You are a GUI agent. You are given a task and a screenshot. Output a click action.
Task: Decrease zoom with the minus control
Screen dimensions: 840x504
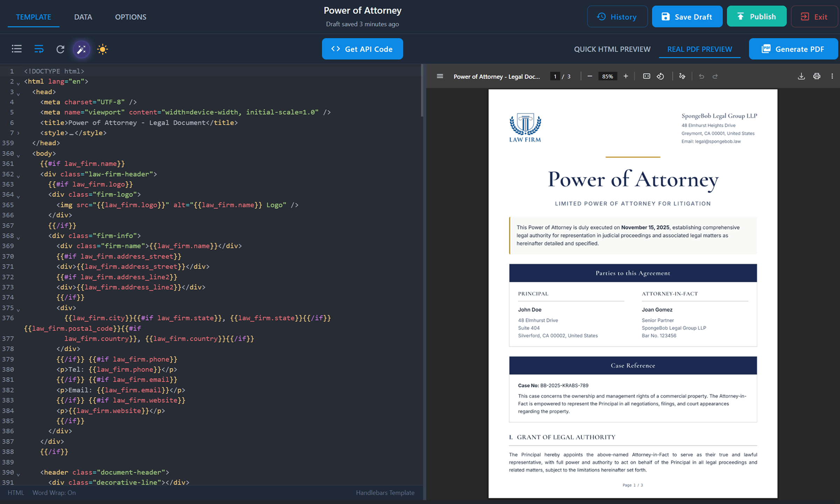coord(590,76)
